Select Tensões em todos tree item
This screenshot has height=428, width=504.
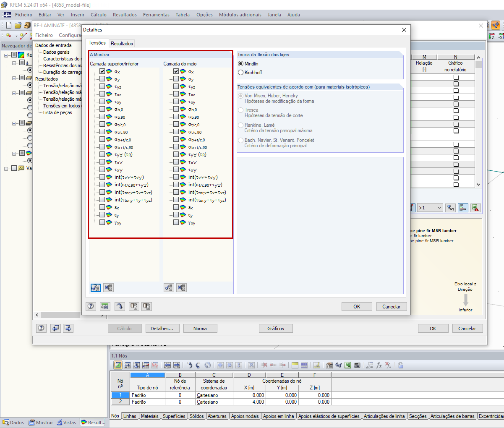62,106
